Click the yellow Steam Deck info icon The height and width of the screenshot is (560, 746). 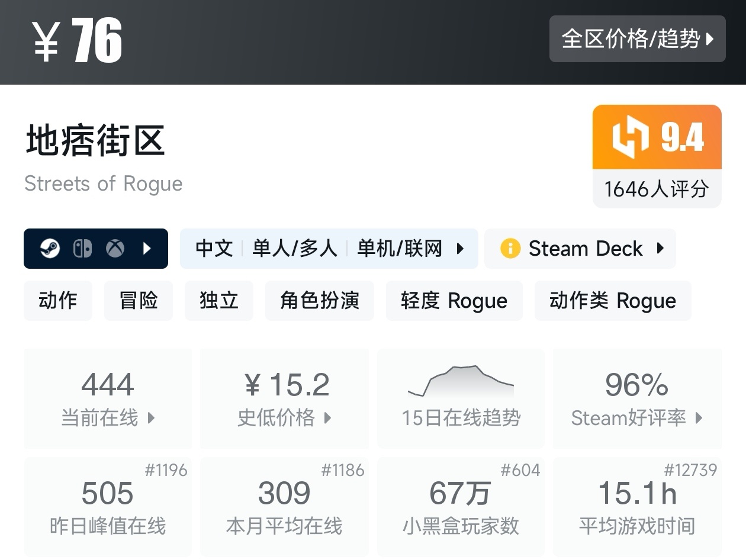(510, 249)
